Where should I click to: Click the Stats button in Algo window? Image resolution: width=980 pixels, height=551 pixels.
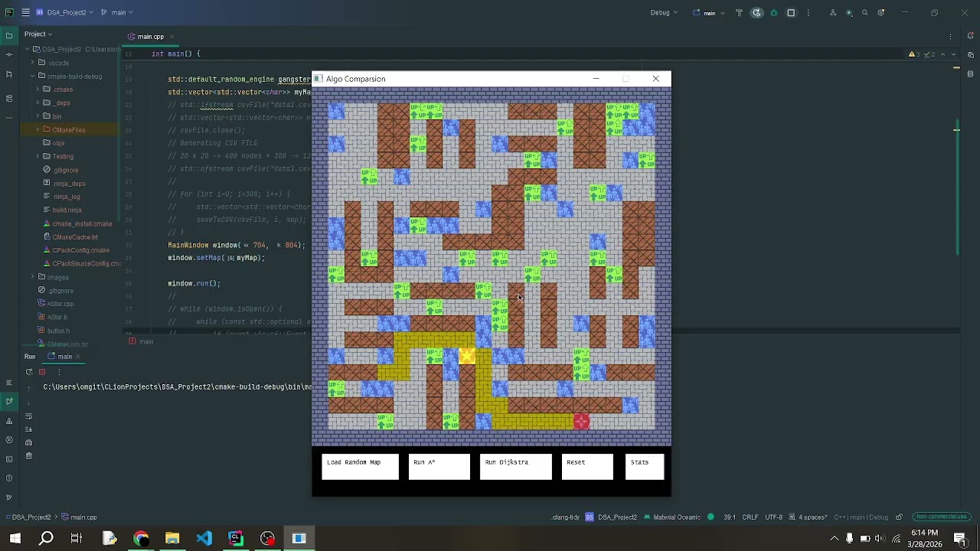point(645,467)
